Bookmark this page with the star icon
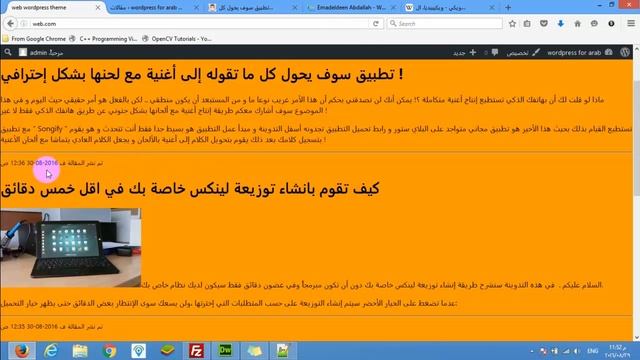 point(512,24)
